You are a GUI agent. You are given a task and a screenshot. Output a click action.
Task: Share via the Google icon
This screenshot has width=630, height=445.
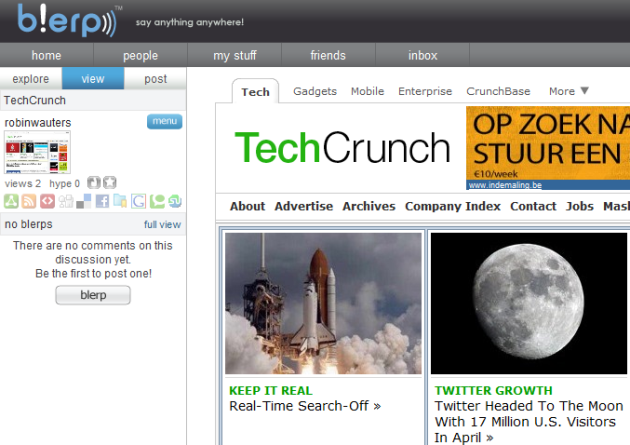[139, 201]
